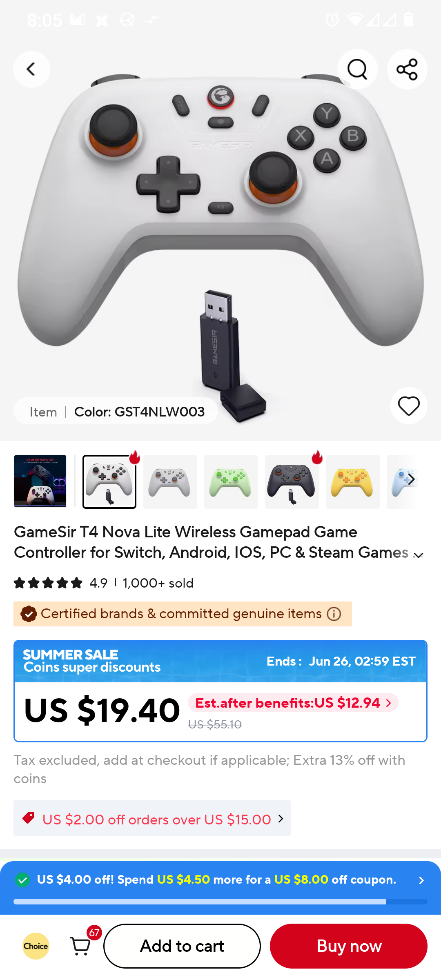Tap the red coupon tag icon

click(x=29, y=818)
